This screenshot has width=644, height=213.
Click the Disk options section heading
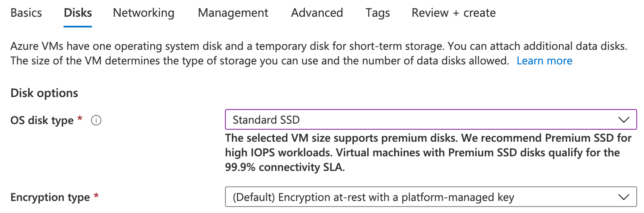click(x=44, y=93)
